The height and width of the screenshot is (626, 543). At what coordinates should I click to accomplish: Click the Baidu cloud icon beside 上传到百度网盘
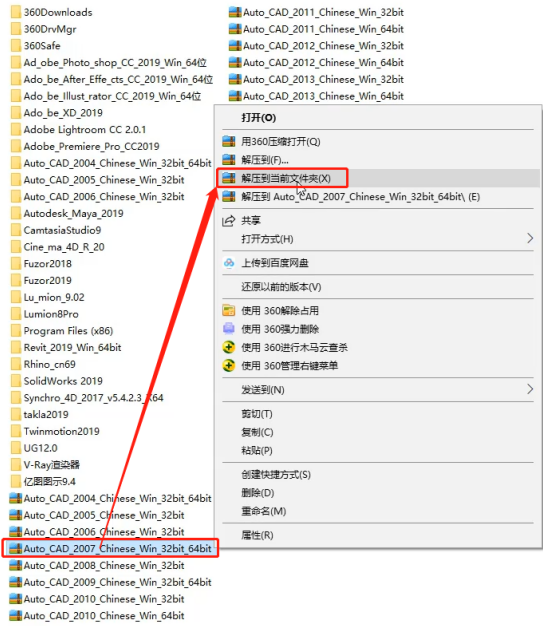click(229, 263)
